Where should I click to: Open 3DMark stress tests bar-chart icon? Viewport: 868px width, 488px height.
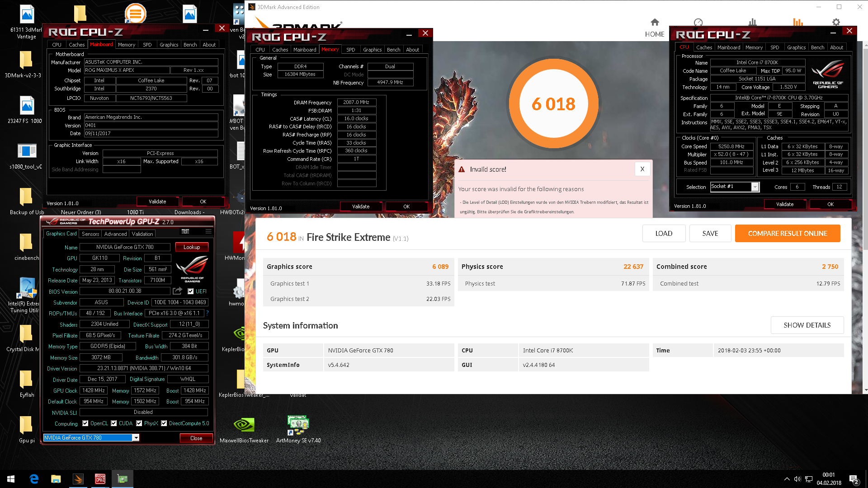(x=752, y=22)
